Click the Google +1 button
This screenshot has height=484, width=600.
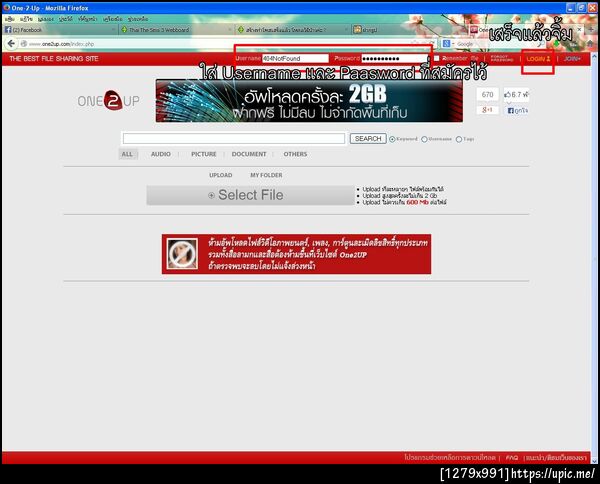(x=488, y=110)
